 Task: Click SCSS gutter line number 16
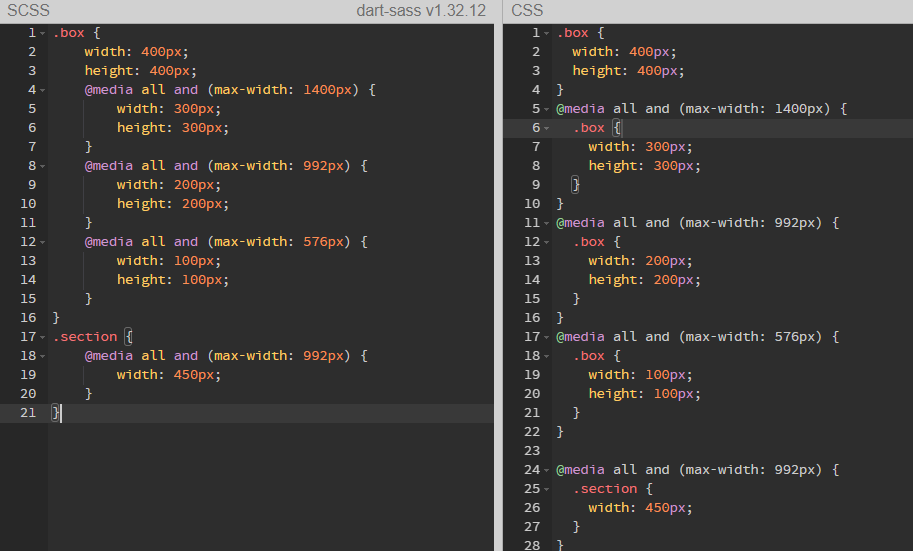[28, 318]
